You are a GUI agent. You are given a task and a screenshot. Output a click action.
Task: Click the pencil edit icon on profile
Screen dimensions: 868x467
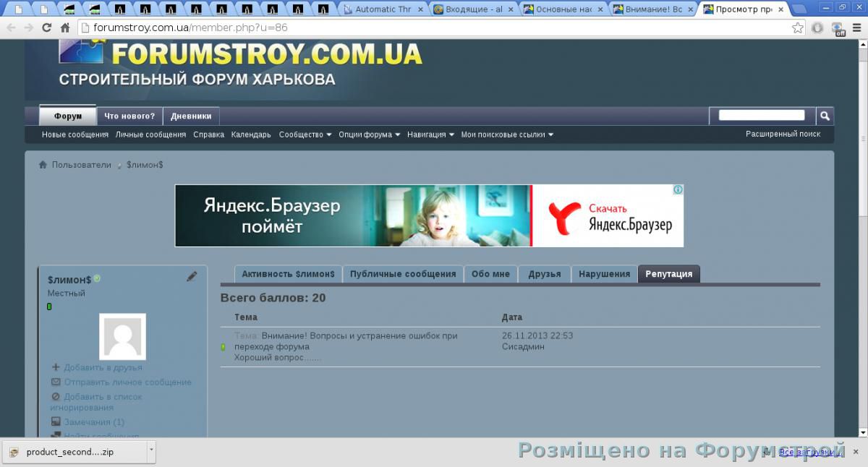(x=192, y=276)
